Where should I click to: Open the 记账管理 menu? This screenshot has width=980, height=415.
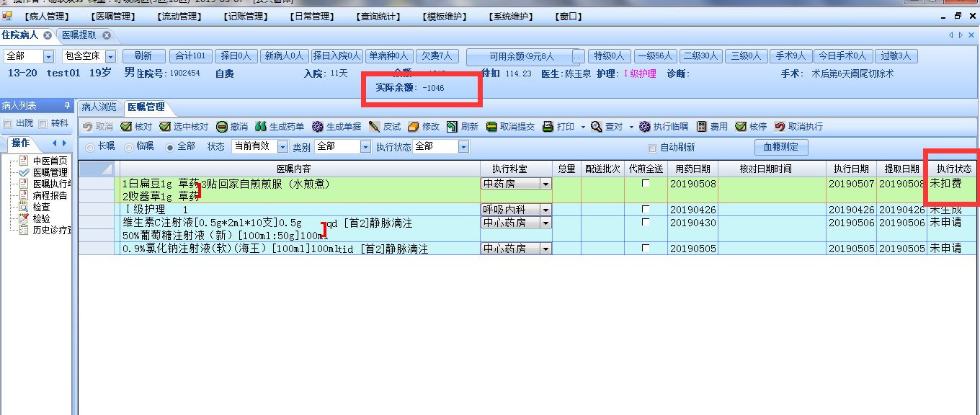pyautogui.click(x=246, y=17)
